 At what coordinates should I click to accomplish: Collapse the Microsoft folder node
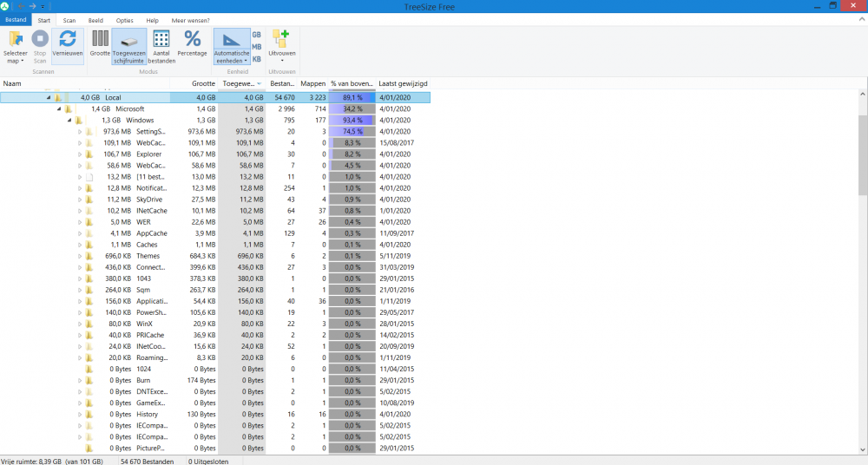[58, 109]
